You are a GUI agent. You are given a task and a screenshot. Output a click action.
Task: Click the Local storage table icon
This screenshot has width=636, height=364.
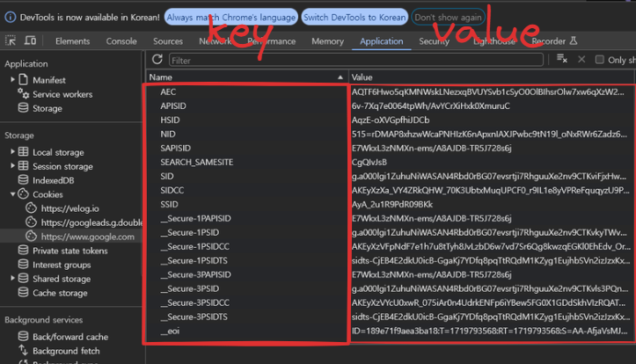pos(24,151)
